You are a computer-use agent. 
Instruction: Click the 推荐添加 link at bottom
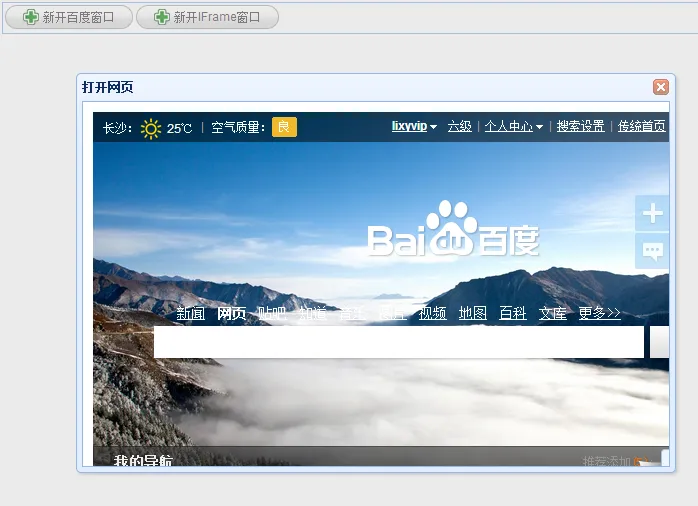(x=606, y=461)
